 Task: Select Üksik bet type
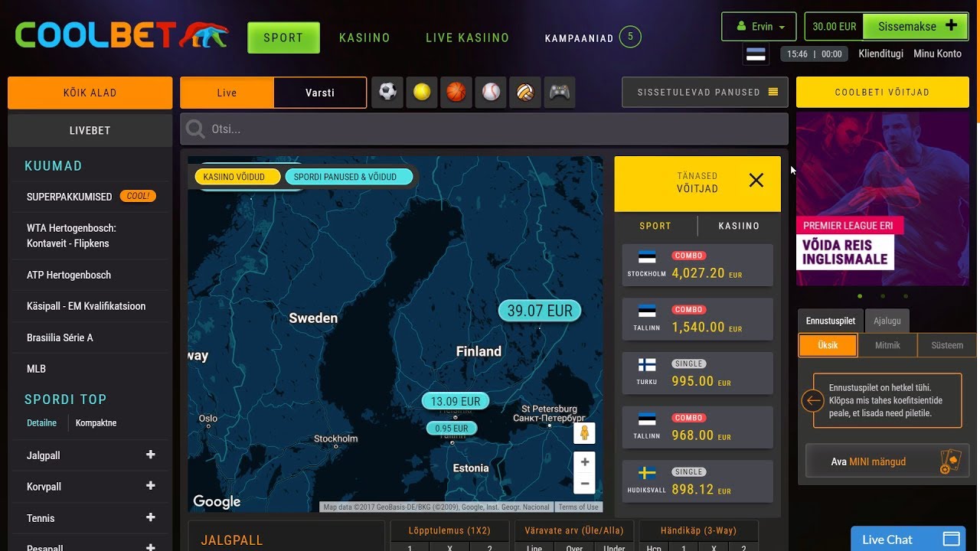[x=828, y=345]
